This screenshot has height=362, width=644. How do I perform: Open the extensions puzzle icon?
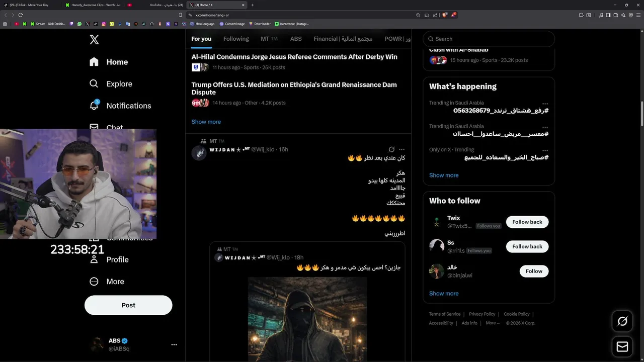click(581, 15)
